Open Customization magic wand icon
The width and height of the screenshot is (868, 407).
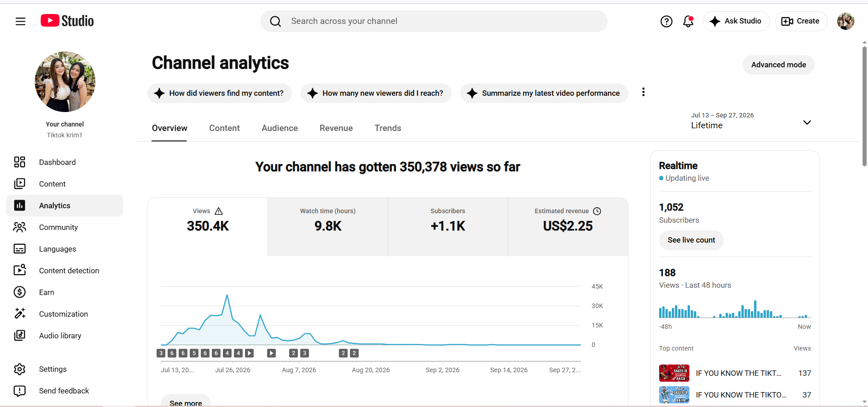pos(19,314)
